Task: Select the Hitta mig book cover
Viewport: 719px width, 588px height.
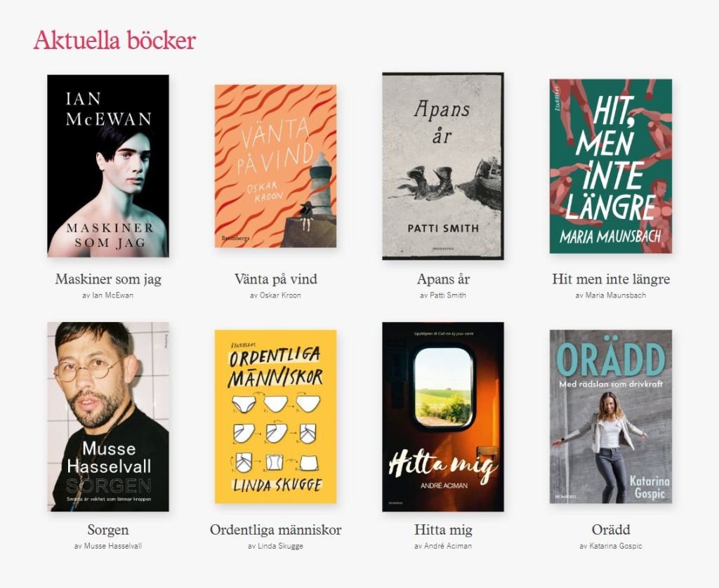Action: (443, 417)
